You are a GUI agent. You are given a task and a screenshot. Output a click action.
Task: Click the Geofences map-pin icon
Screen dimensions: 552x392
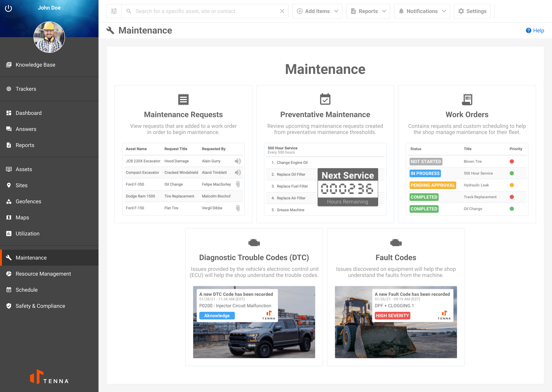pyautogui.click(x=9, y=201)
